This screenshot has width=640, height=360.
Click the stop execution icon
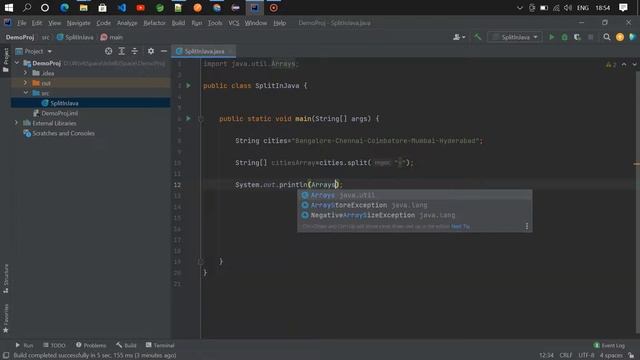click(x=590, y=37)
